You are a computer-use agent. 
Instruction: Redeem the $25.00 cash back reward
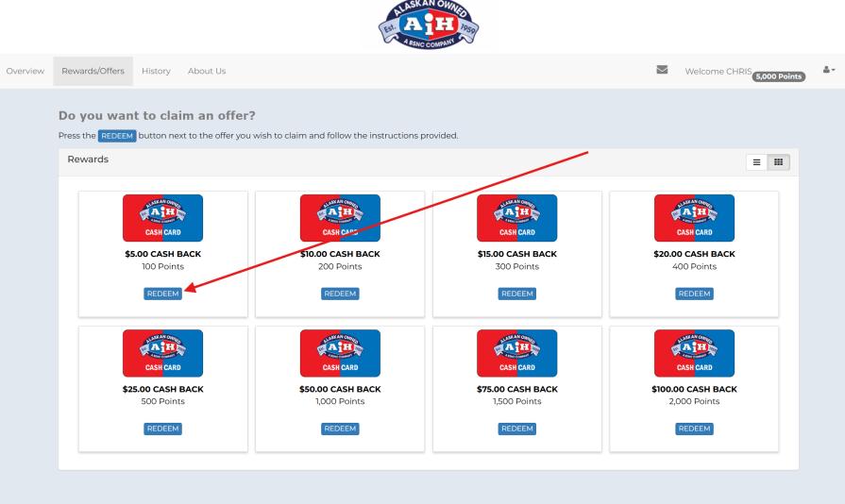(162, 428)
